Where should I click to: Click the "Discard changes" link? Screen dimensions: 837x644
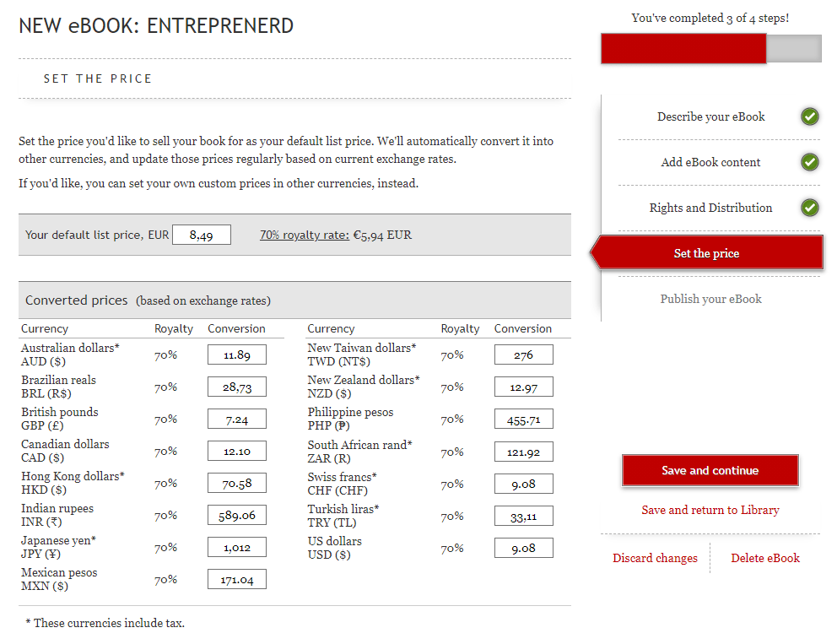pyautogui.click(x=655, y=558)
